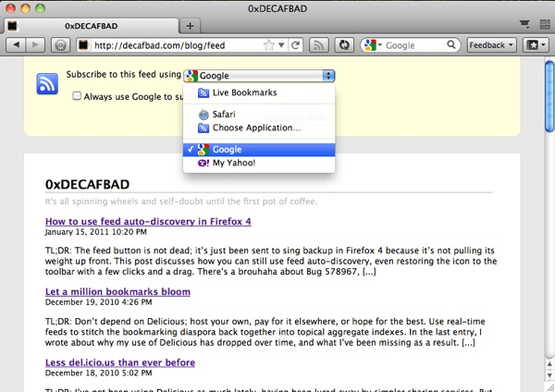Reload the page with the refresh icon
555x392 pixels.
pyautogui.click(x=295, y=44)
